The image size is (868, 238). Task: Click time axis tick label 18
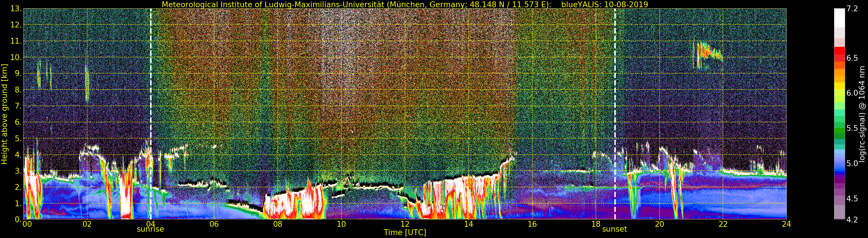tap(596, 224)
